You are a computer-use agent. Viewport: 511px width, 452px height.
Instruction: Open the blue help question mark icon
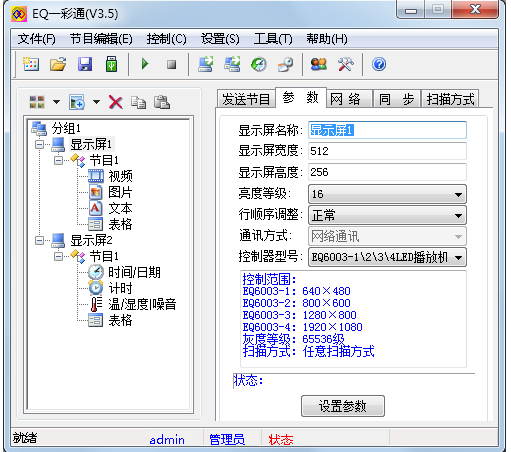(x=379, y=64)
